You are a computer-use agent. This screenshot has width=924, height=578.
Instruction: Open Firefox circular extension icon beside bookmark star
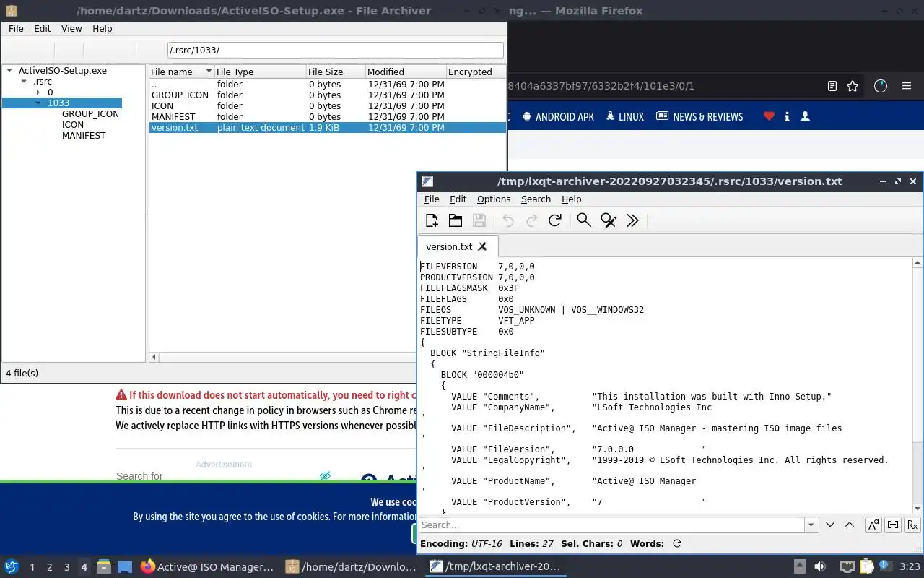click(880, 86)
